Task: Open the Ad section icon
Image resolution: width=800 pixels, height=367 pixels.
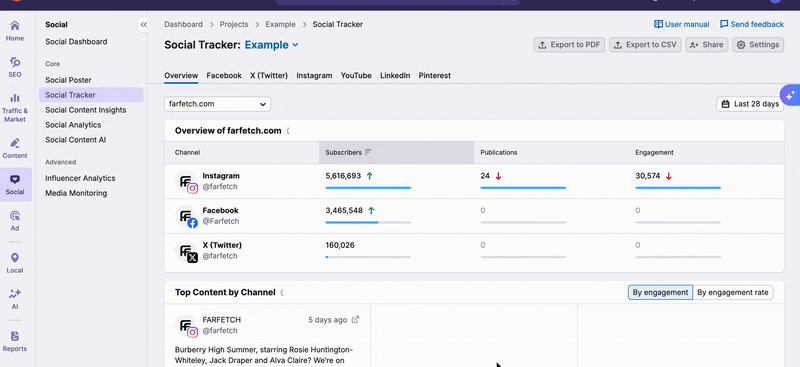Action: pyautogui.click(x=15, y=215)
